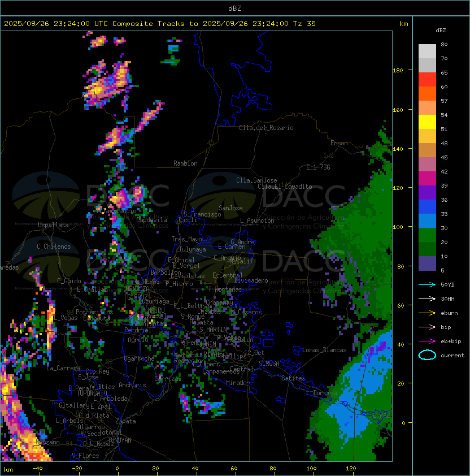Click the yellow eburn track arrow
Image resolution: width=470 pixels, height=476 pixels.
[427, 313]
